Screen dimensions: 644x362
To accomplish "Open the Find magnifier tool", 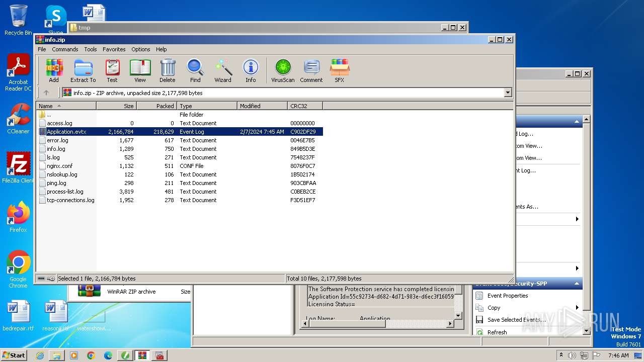I will pyautogui.click(x=195, y=71).
